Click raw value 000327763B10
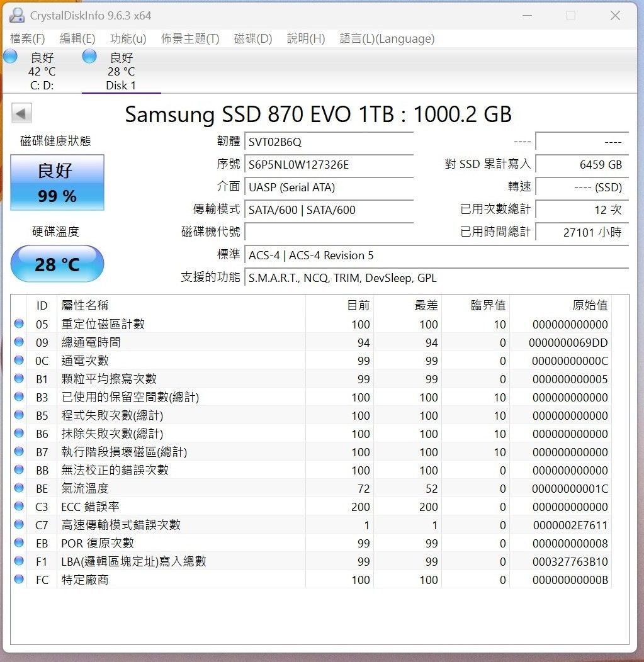The width and height of the screenshot is (644, 662). 570,561
